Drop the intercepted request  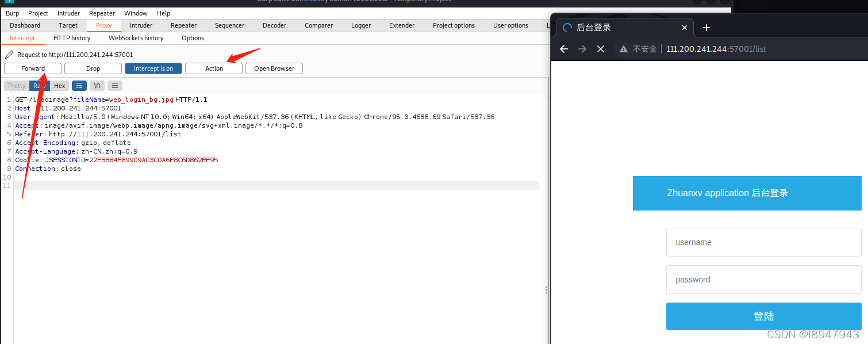(93, 68)
